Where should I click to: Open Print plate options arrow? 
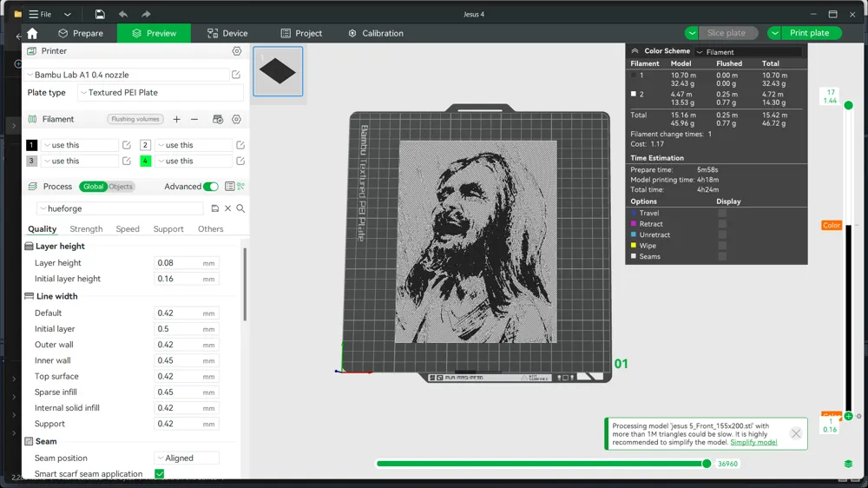(774, 33)
